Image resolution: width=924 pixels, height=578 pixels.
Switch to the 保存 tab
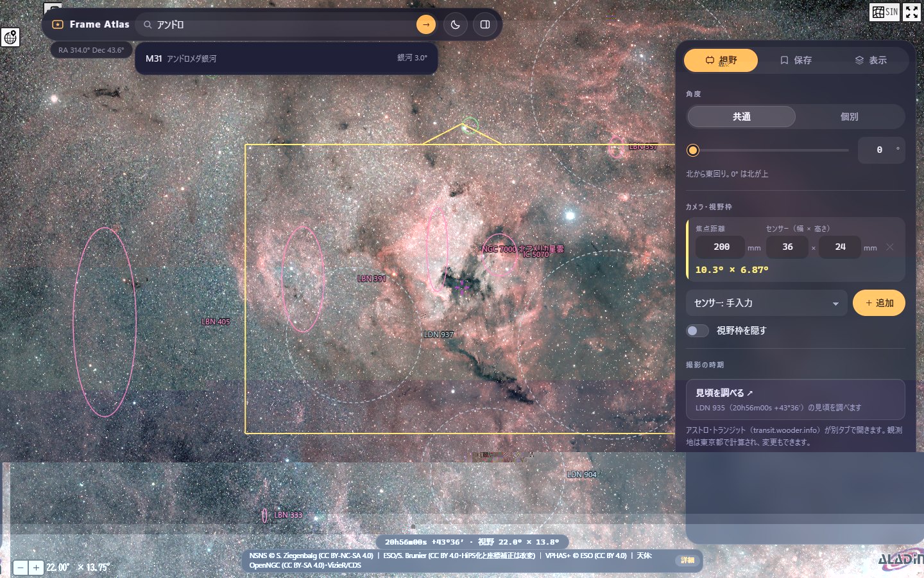coord(796,60)
